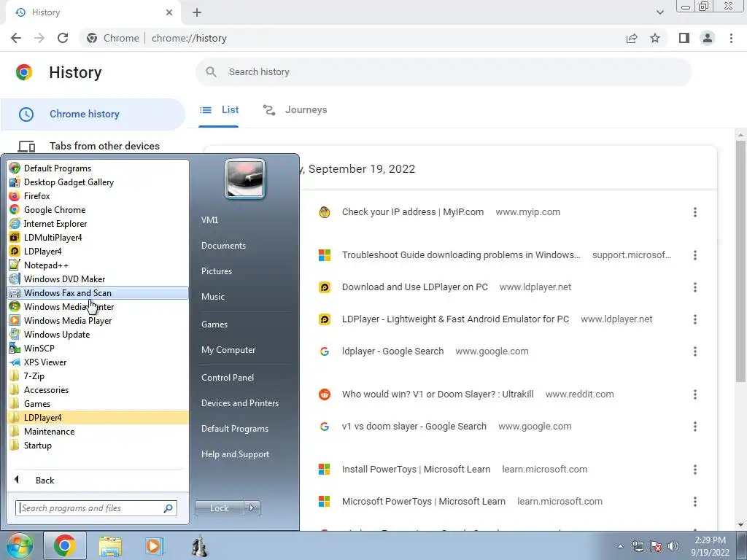Open Windows Update from Start menu
This screenshot has width=747, height=560.
98,334
